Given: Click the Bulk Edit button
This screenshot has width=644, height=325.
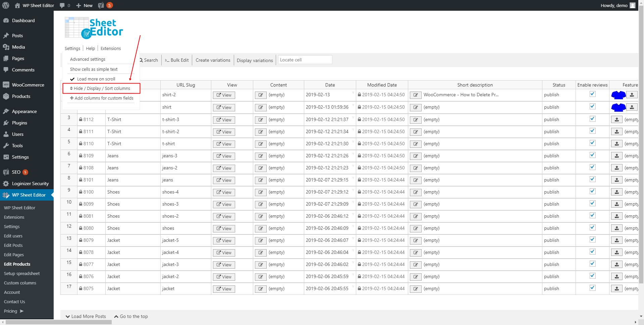Looking at the screenshot, I should 177,60.
